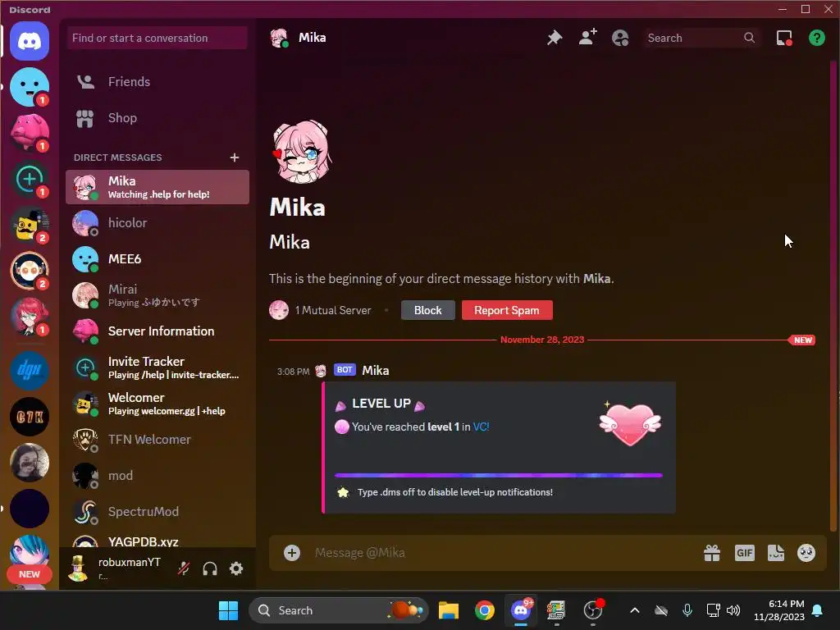Click Mika's large profile avatar

click(x=302, y=152)
